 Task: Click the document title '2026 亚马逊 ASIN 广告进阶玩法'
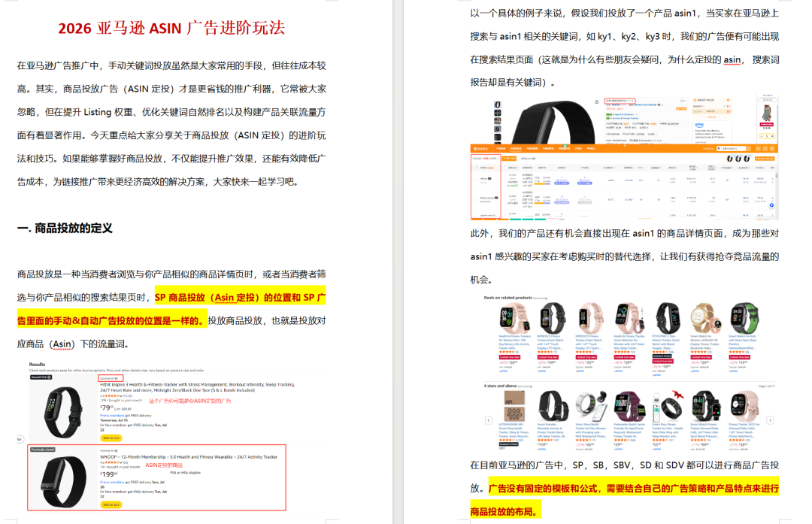tap(171, 29)
